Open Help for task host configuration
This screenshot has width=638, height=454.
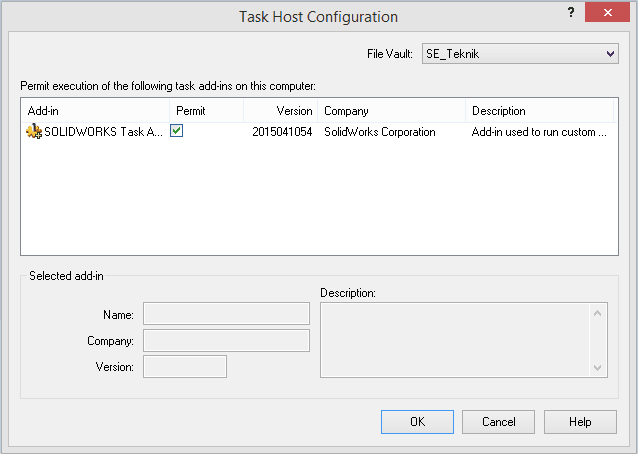click(580, 422)
